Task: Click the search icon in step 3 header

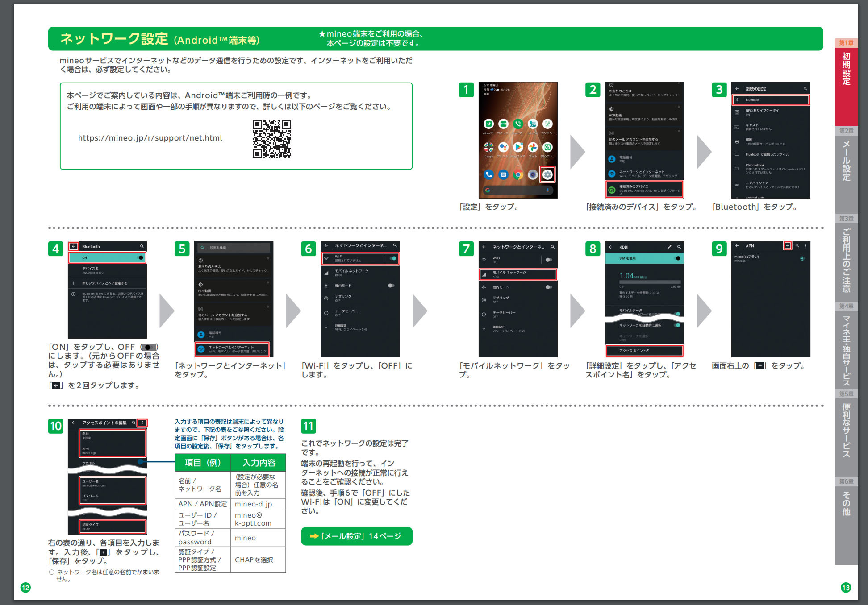Action: (805, 88)
